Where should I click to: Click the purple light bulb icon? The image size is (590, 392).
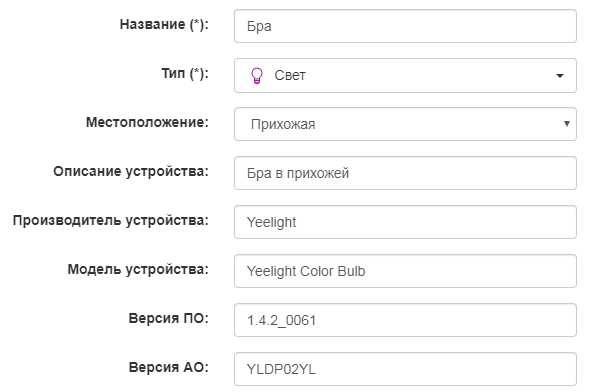click(x=257, y=76)
